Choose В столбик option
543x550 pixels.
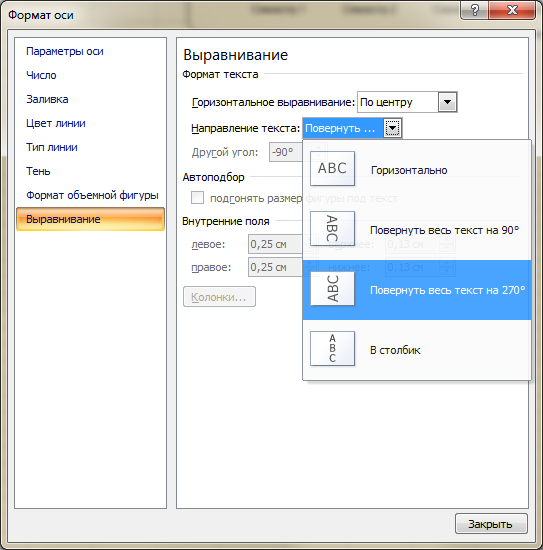[x=417, y=350]
